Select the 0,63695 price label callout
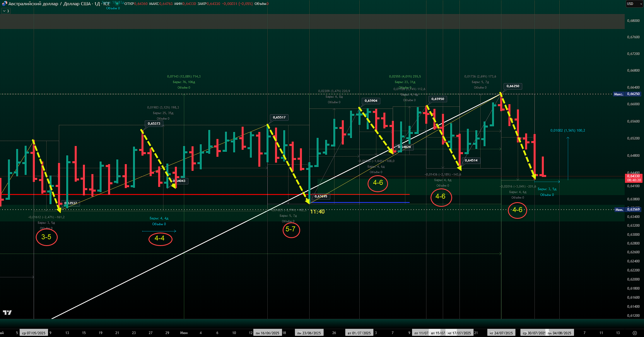 (321, 196)
